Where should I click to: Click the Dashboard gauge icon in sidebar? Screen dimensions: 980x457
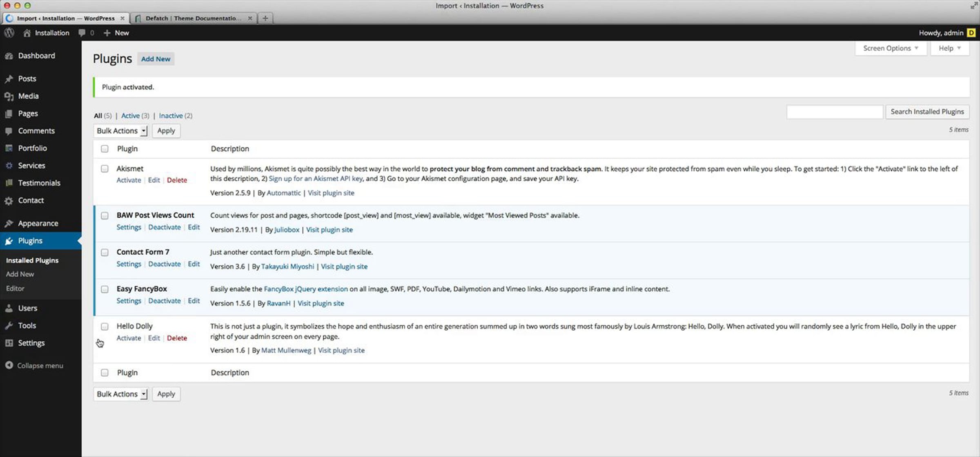click(9, 56)
